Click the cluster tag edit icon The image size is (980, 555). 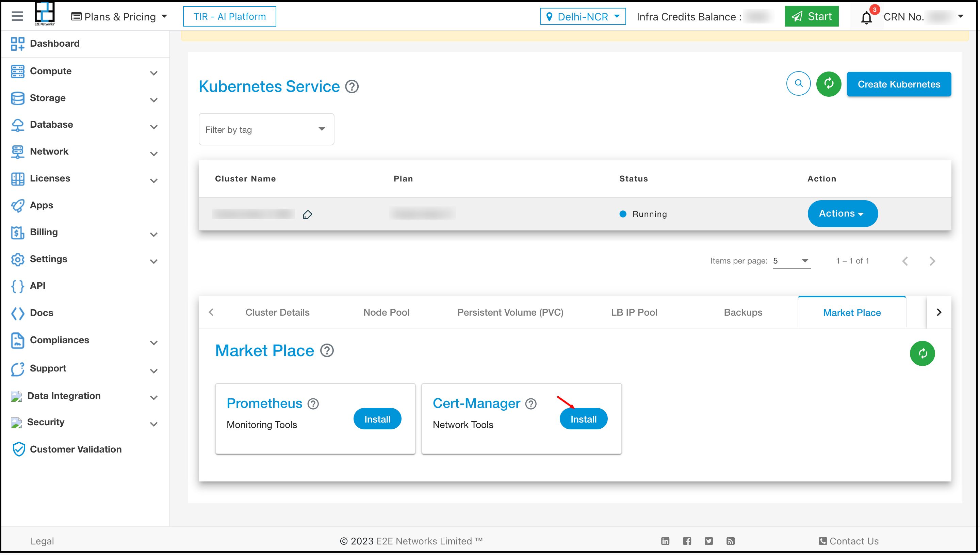tap(307, 215)
